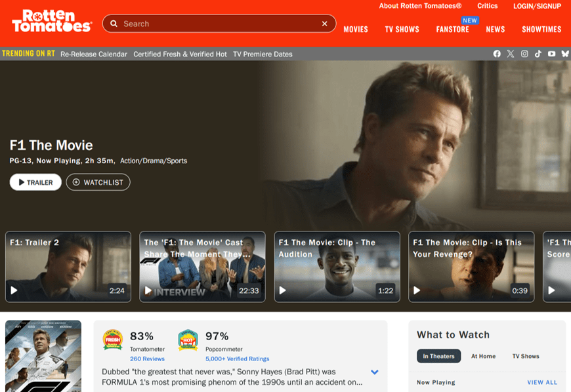Switch to TV Shows in What to Watch

526,356
